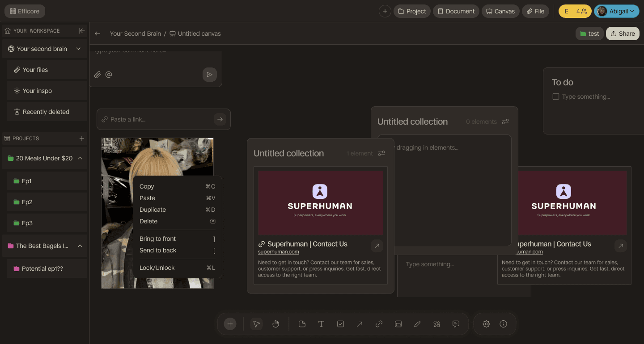Go to Your Second Brain breadcrumb
The height and width of the screenshot is (344, 644).
[136, 34]
